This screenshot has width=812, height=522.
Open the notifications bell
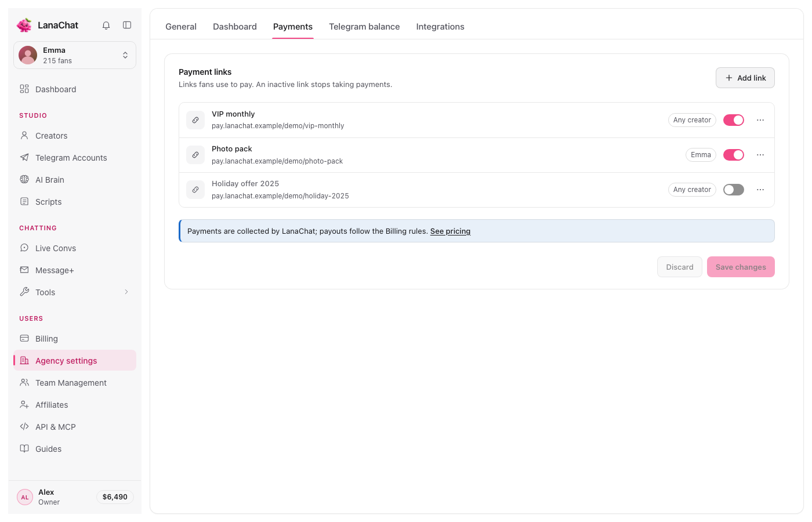point(106,26)
